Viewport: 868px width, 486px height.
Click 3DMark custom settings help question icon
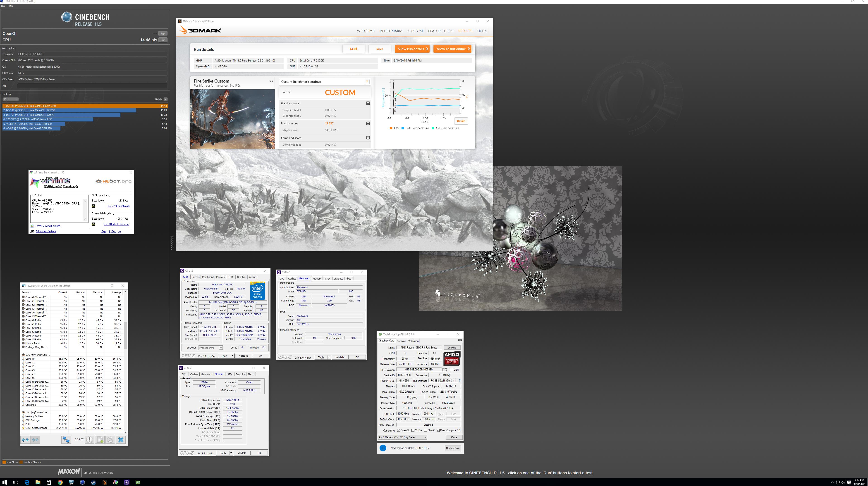click(367, 81)
